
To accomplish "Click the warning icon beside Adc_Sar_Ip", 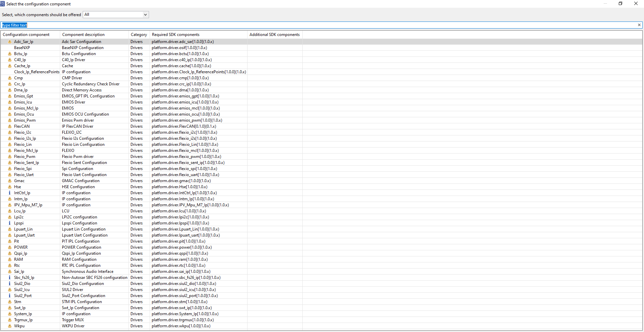I will [9, 41].
